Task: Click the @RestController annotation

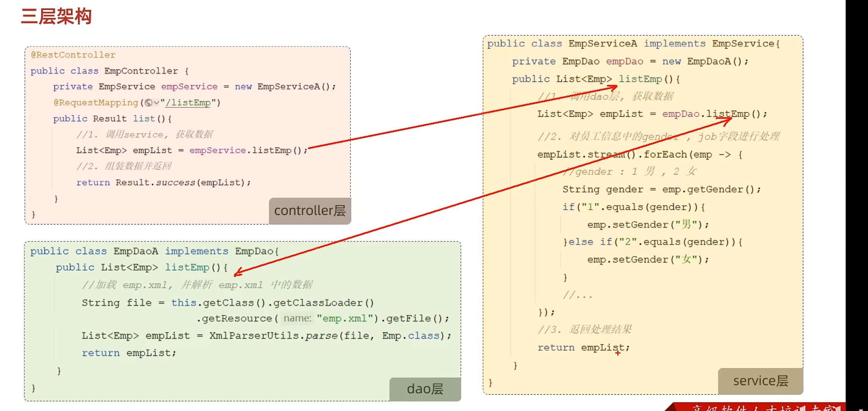Action: (73, 55)
